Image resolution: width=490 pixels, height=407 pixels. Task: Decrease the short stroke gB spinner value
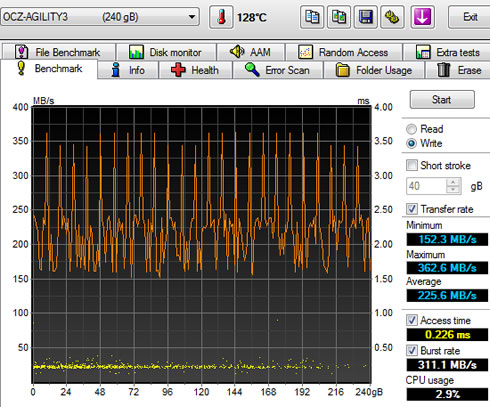click(453, 190)
